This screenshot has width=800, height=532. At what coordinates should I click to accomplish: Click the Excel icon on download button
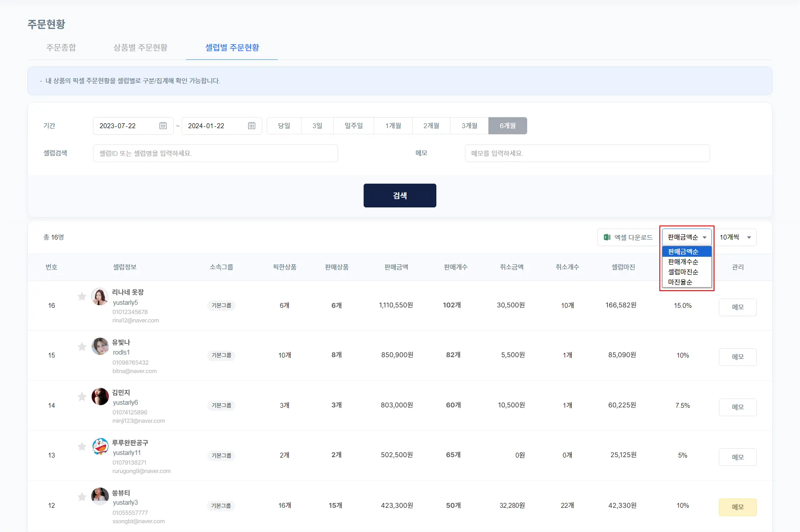[x=607, y=237]
